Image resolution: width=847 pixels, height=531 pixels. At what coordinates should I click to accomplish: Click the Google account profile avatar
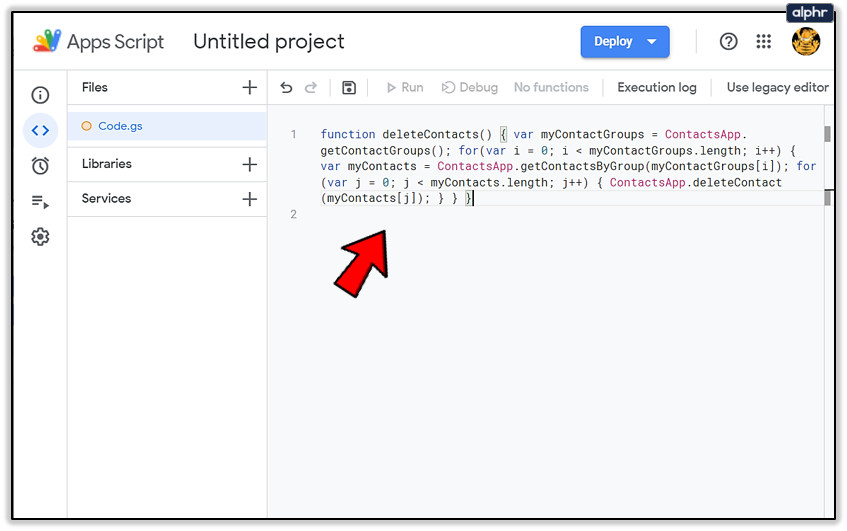(806, 42)
